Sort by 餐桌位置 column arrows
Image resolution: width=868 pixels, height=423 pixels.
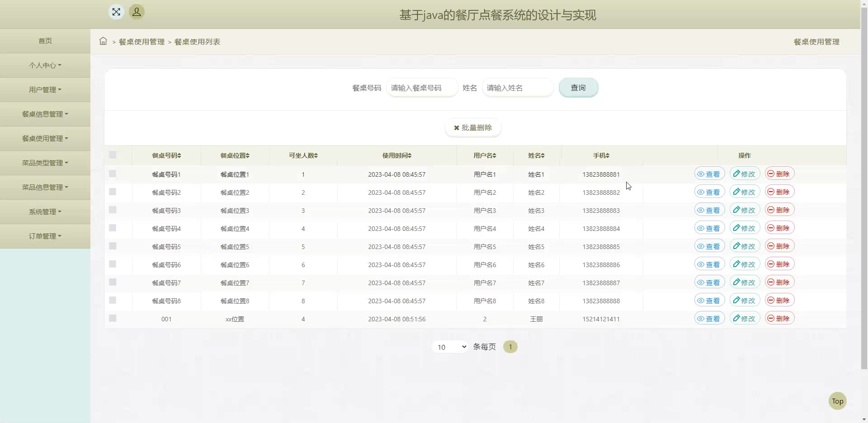[x=247, y=155]
